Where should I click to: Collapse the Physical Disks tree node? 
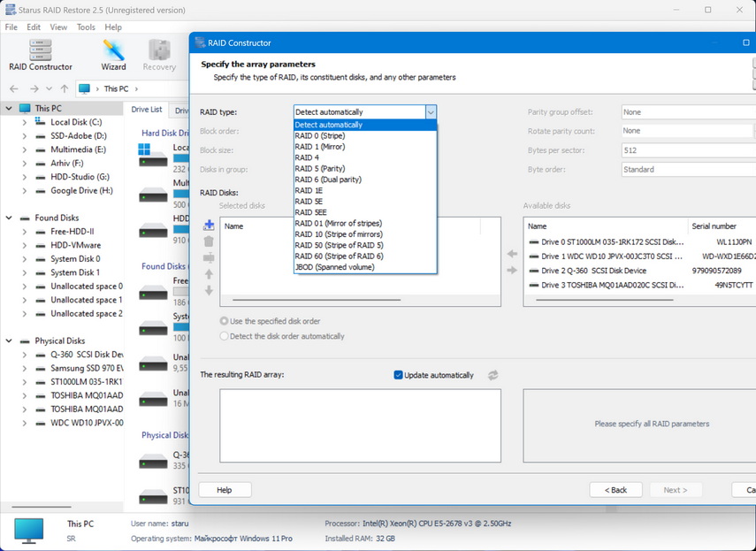coord(9,341)
